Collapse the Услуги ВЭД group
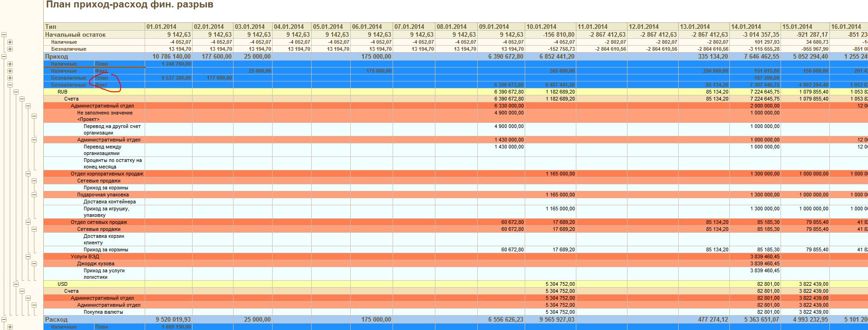 pyautogui.click(x=28, y=256)
